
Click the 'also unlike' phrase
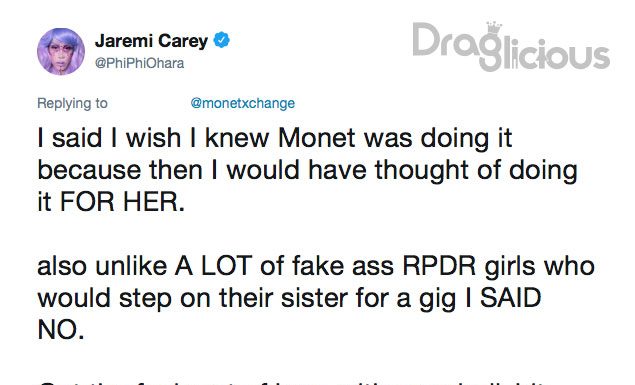click(x=103, y=266)
